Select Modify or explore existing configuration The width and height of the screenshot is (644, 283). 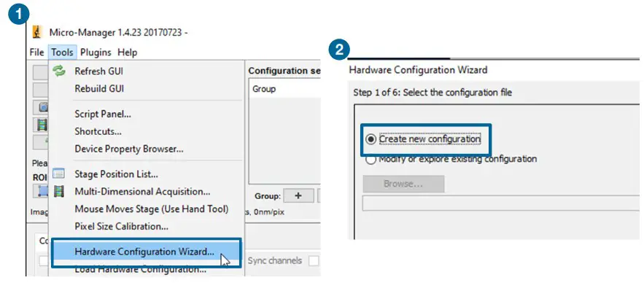371,159
